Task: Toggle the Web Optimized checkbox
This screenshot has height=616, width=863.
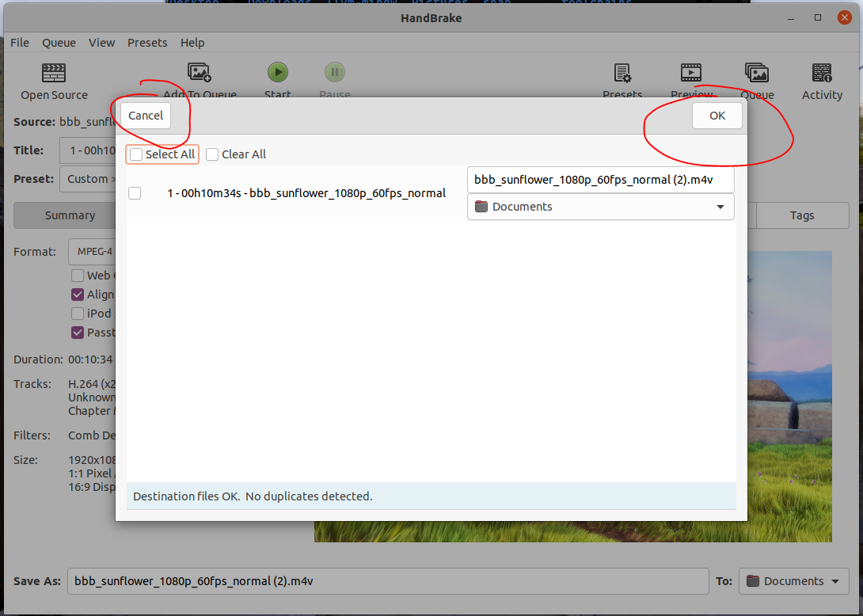Action: [78, 276]
